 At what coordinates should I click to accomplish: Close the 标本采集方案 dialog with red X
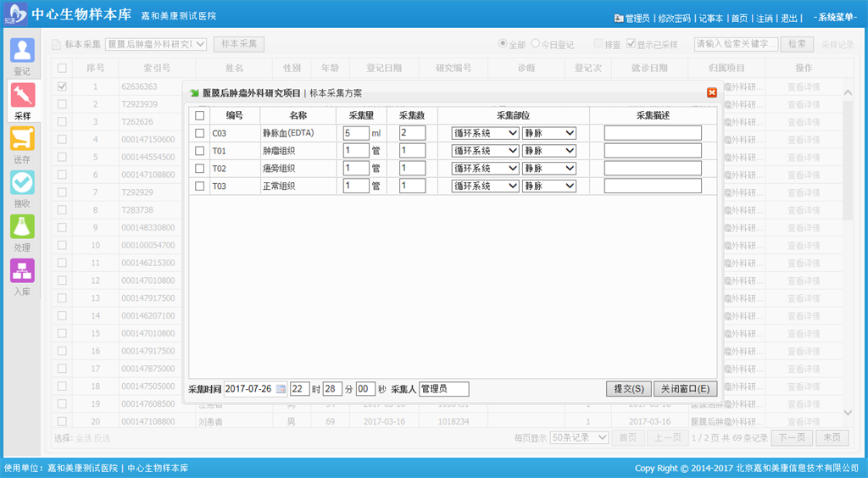[x=712, y=92]
